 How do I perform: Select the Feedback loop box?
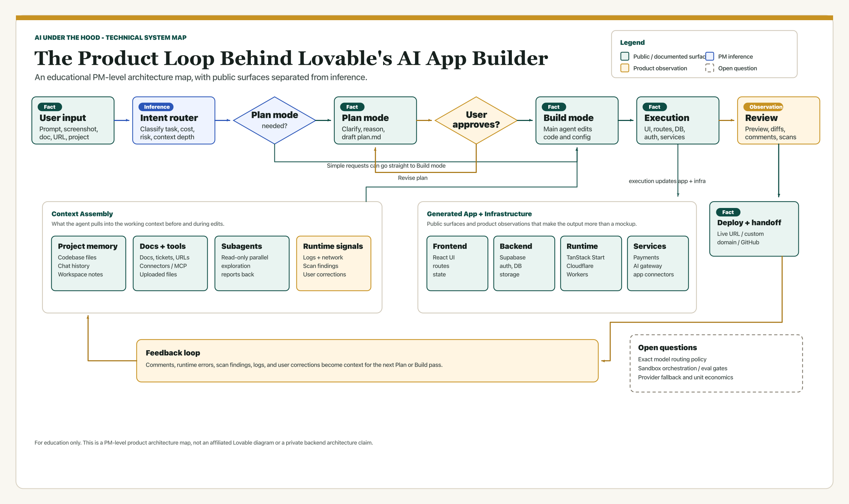(x=367, y=361)
